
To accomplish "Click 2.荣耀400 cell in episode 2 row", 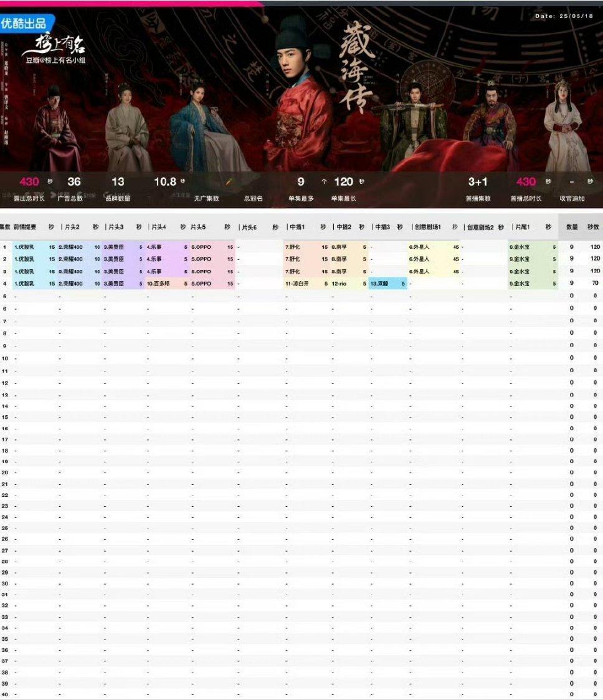I will pyautogui.click(x=70, y=259).
